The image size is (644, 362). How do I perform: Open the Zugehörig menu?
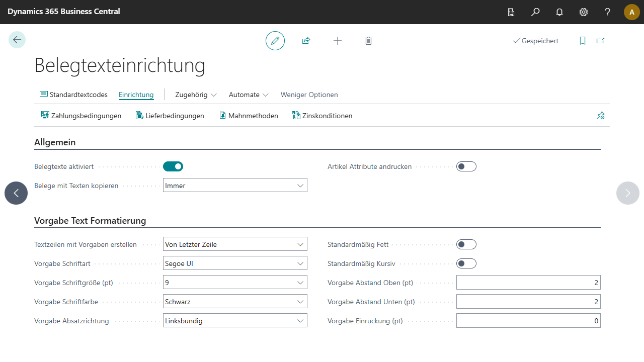[x=196, y=95]
